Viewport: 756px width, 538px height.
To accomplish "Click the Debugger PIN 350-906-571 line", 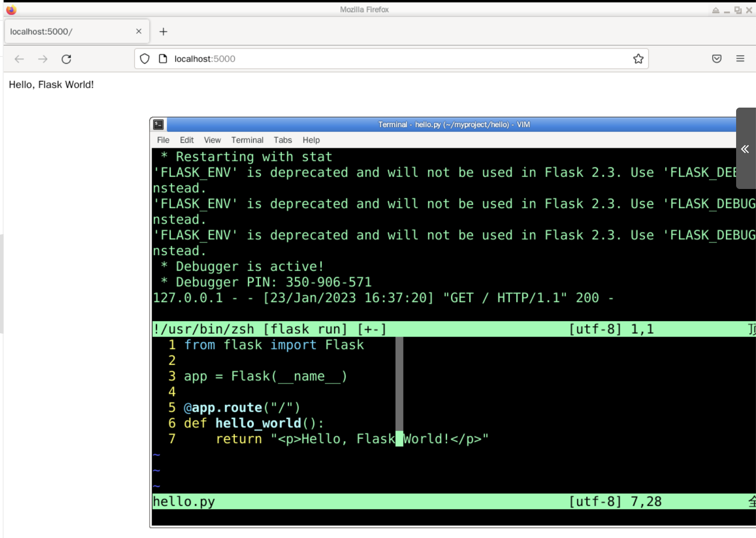I will pyautogui.click(x=266, y=282).
